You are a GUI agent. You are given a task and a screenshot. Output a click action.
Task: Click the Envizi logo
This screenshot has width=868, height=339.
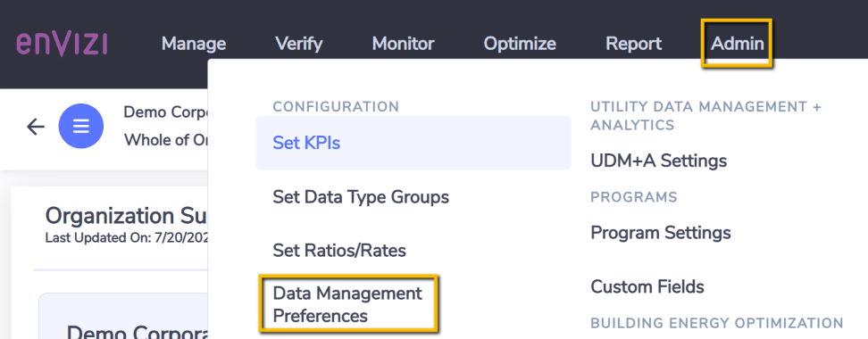click(x=62, y=44)
